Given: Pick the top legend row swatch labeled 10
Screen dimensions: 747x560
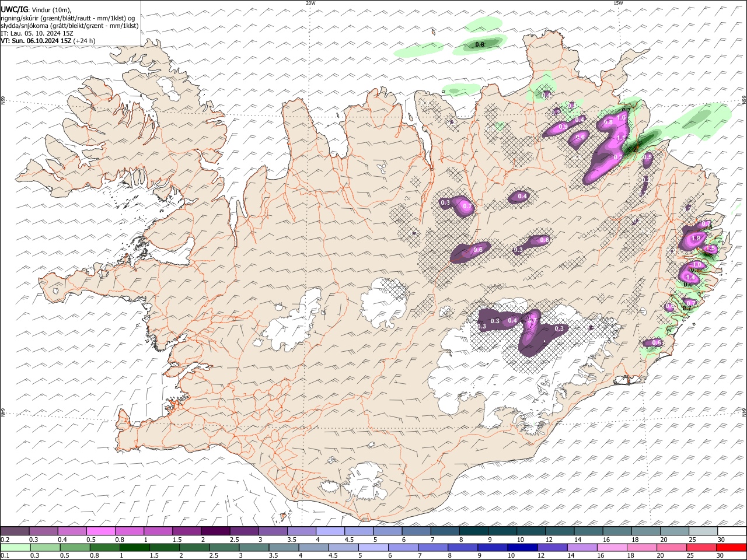Looking at the screenshot, I should point(531,531).
